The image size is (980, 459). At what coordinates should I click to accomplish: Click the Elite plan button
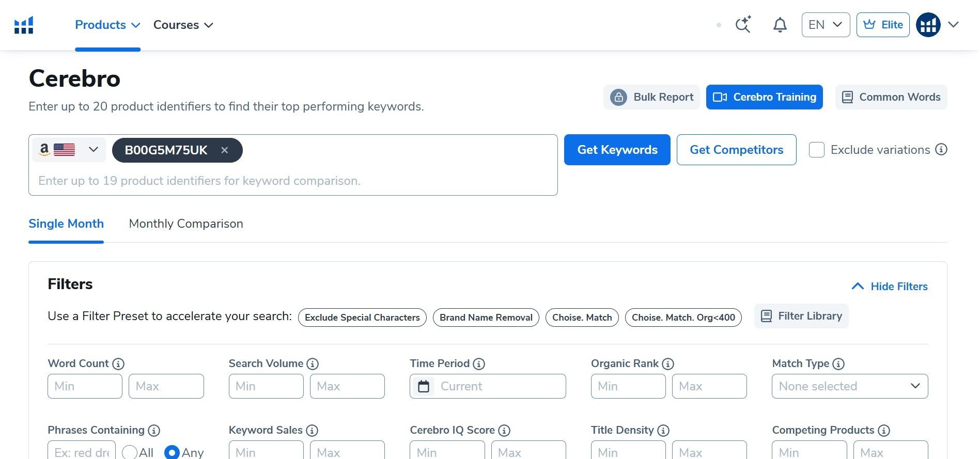(x=883, y=25)
